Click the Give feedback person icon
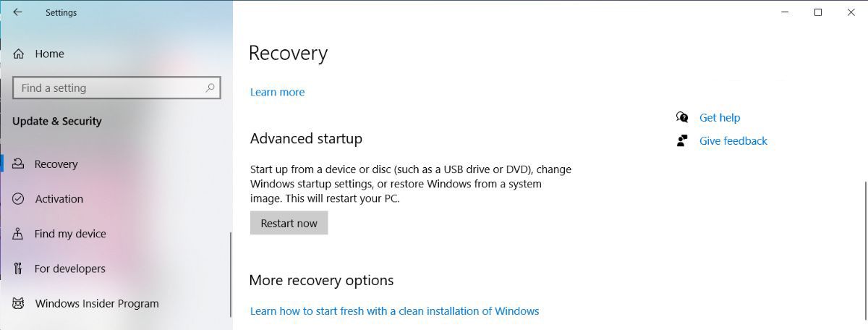Screen dimensions: 868x330 point(681,140)
